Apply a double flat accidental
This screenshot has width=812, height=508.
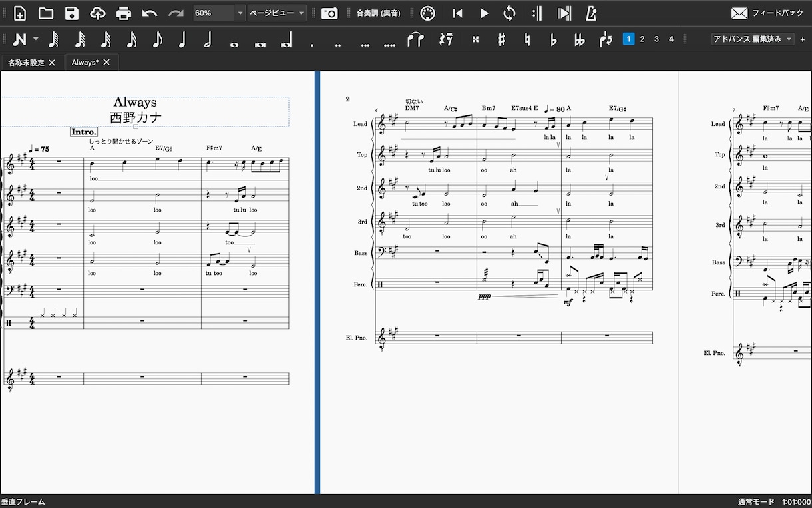[580, 39]
